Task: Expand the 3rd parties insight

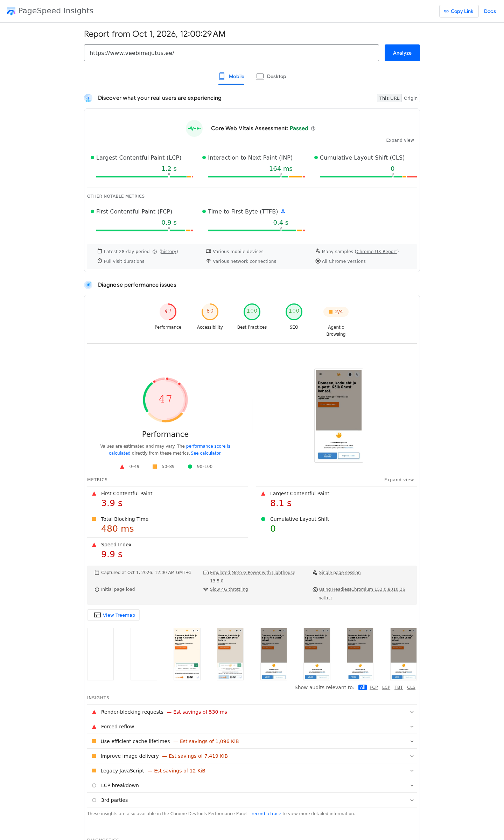Action: (252, 800)
